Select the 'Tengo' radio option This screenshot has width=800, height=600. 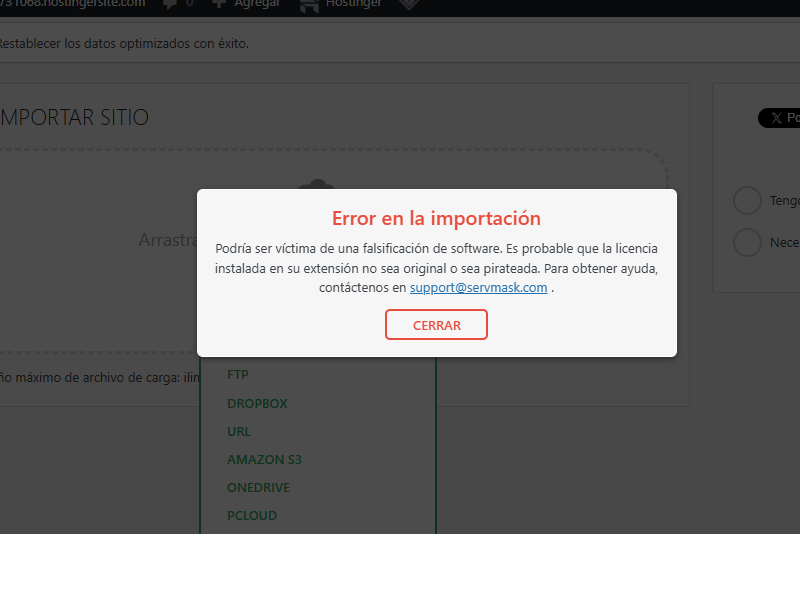coord(747,201)
